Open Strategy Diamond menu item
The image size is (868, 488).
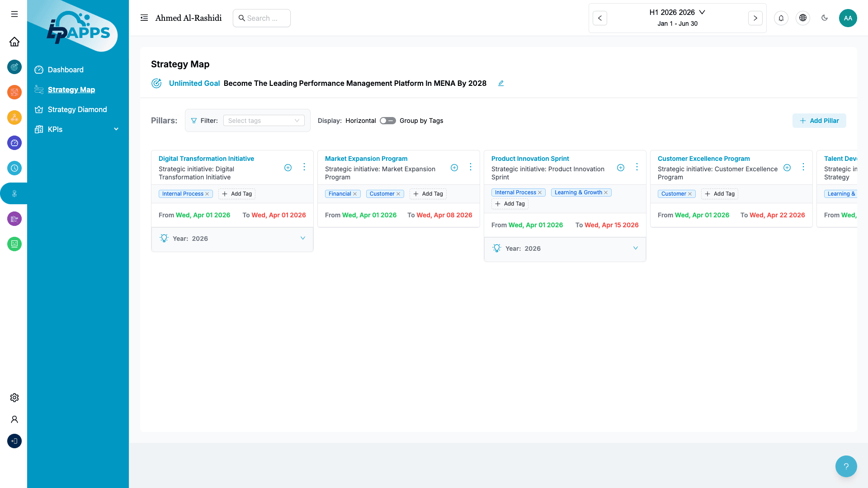(x=77, y=109)
